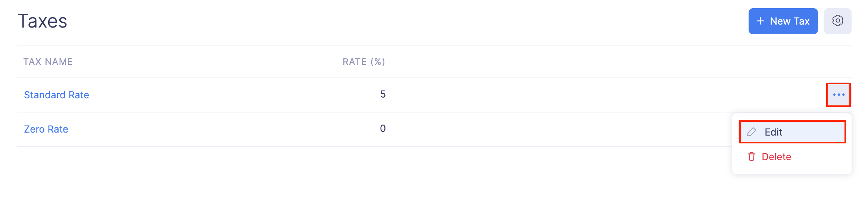Open the Standard Rate tax link
The width and height of the screenshot is (868, 219).
56,95
